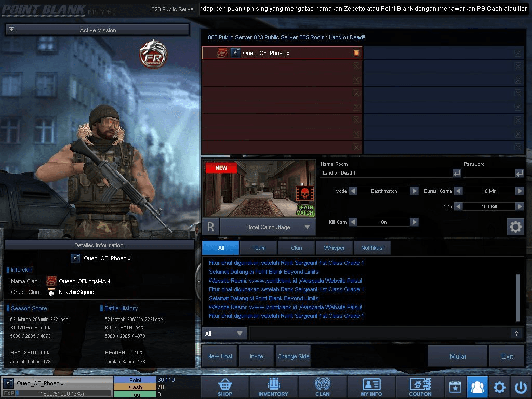Switch to Clan chat tab

coord(297,248)
